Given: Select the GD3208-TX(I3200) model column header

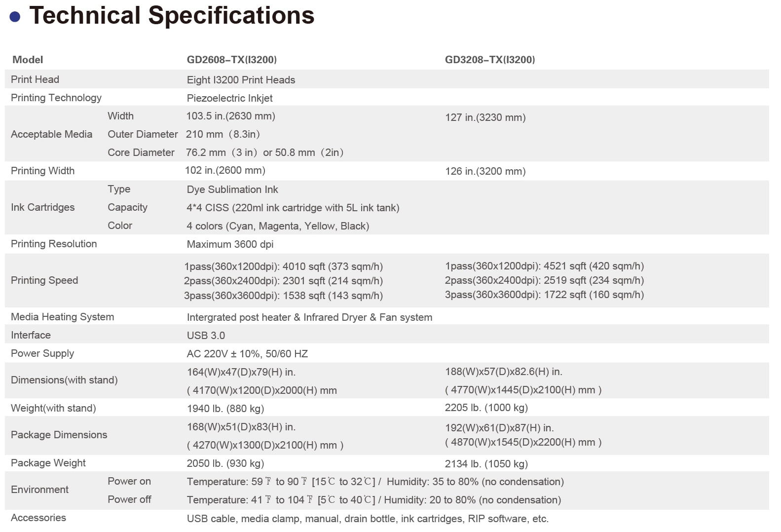Looking at the screenshot, I should (489, 60).
